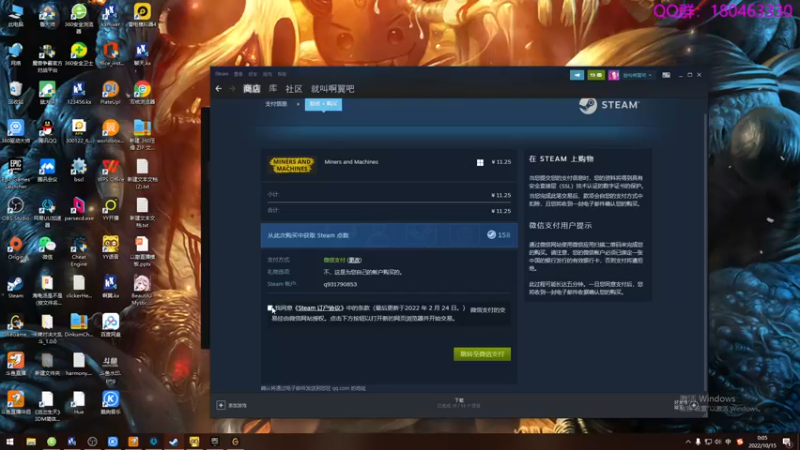Open the Origin desktop icon
Viewport: 800px width, 450px height.
(15, 247)
